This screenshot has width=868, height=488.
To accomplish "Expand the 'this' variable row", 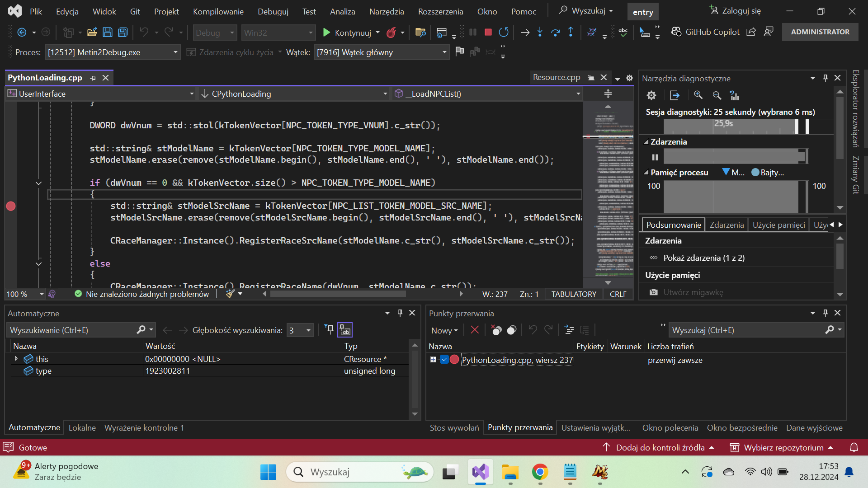I will click(x=16, y=359).
